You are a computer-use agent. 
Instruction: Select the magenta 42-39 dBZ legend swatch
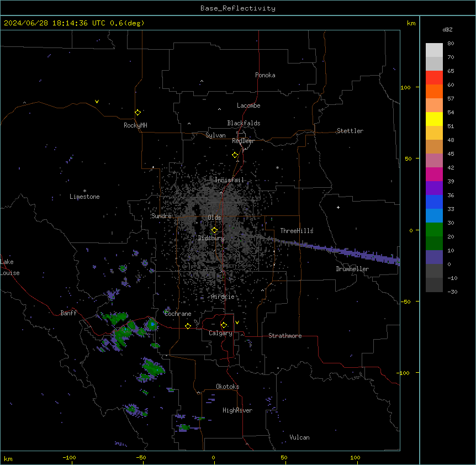(x=434, y=174)
